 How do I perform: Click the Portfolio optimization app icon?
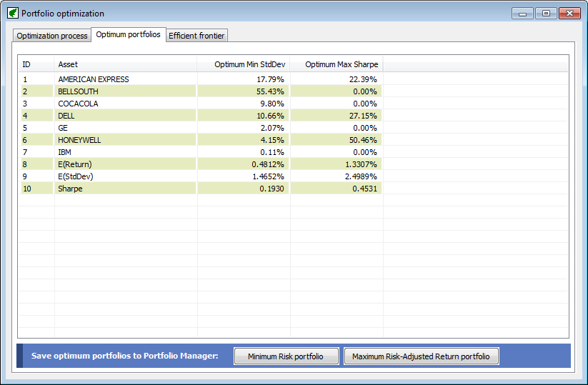pyautogui.click(x=13, y=13)
